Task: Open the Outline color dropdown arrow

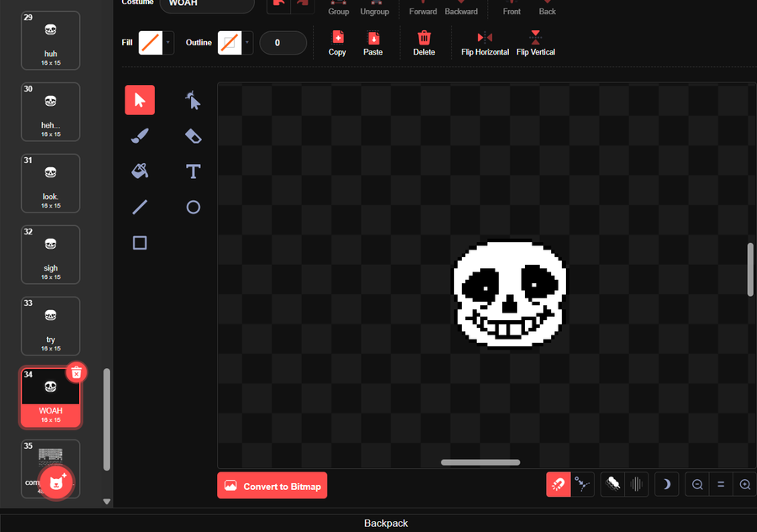Action: [x=247, y=43]
